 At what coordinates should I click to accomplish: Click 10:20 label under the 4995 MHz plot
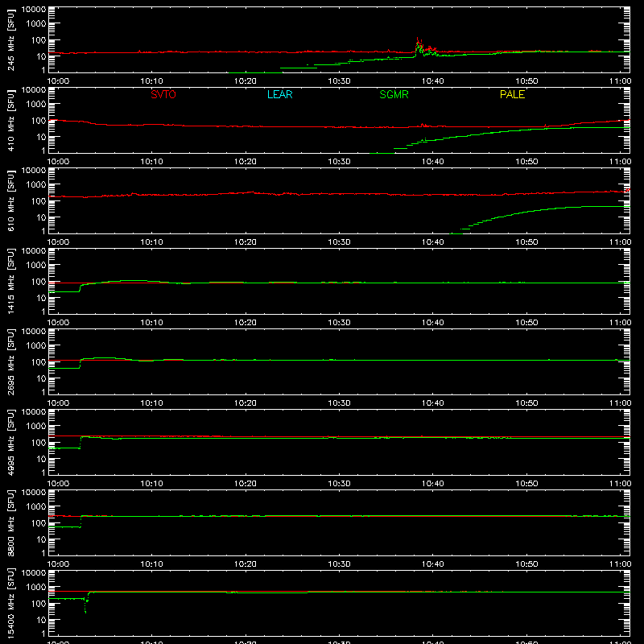tap(246, 484)
